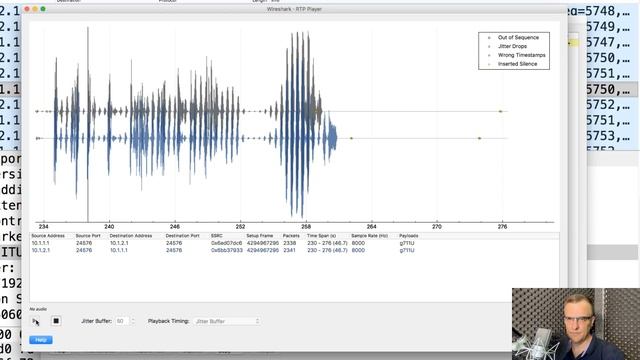640x360 pixels.
Task: Select stream row with source address 10.1.1.1
Action: (x=294, y=243)
